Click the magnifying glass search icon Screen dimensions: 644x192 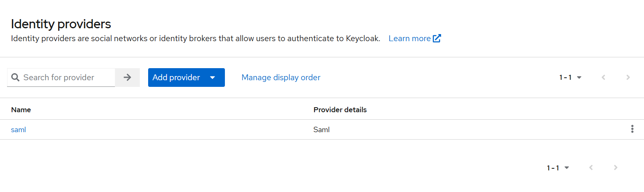point(15,77)
